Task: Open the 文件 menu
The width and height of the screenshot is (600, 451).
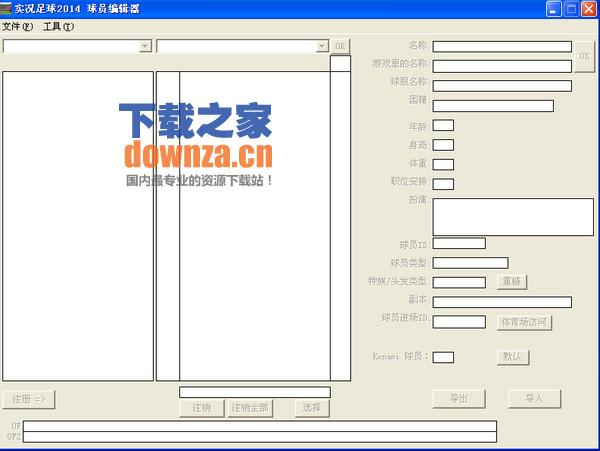Action: pyautogui.click(x=17, y=27)
